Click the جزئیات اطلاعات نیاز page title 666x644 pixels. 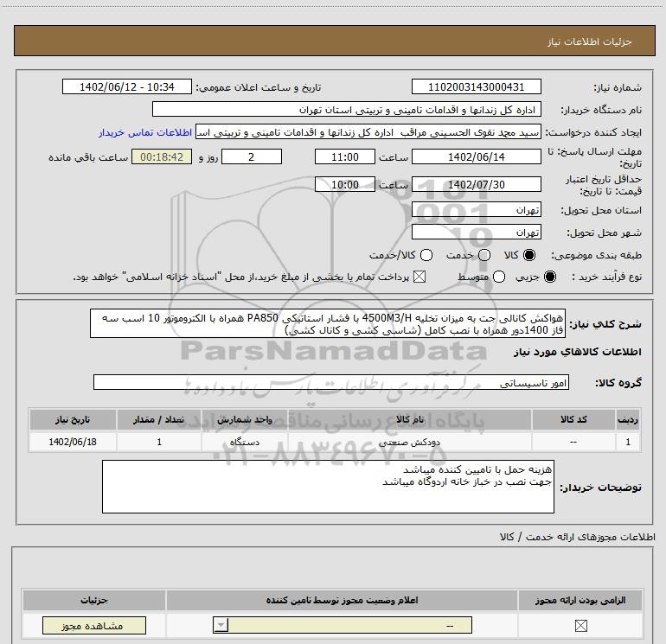pos(589,41)
